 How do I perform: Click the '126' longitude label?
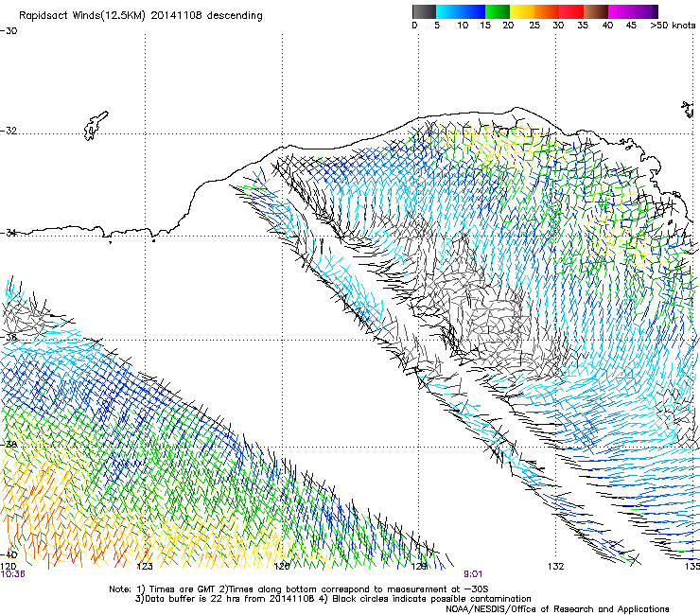pyautogui.click(x=282, y=567)
